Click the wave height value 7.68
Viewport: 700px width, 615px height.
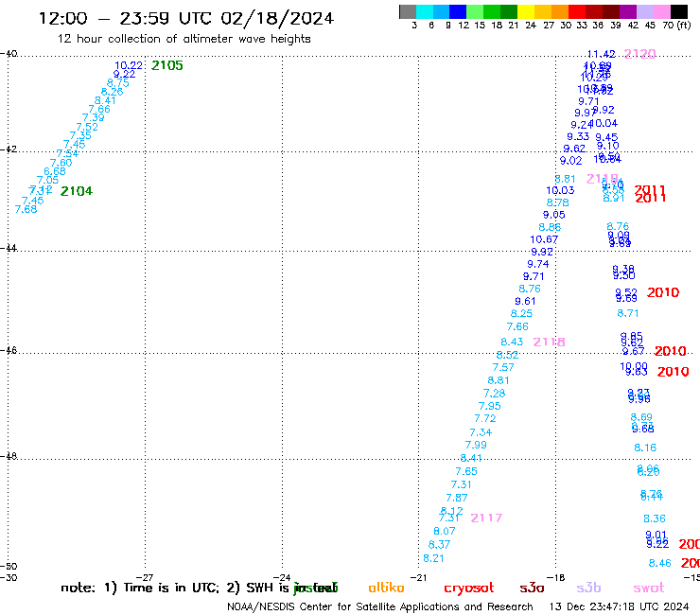point(26,209)
